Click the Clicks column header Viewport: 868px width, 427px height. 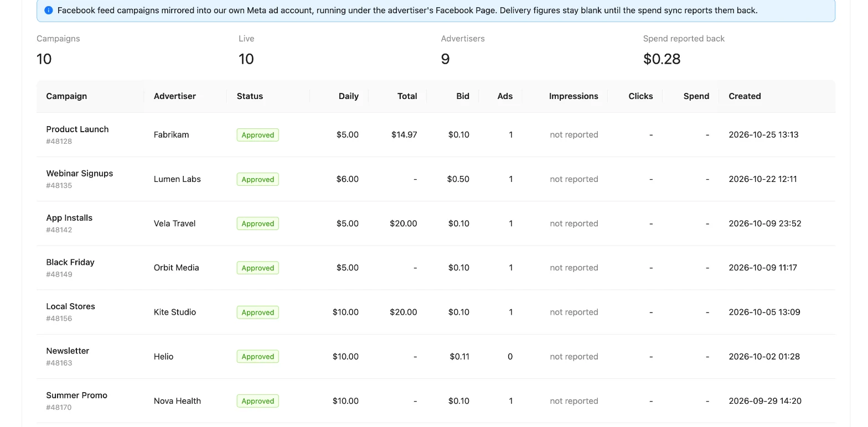pos(640,96)
